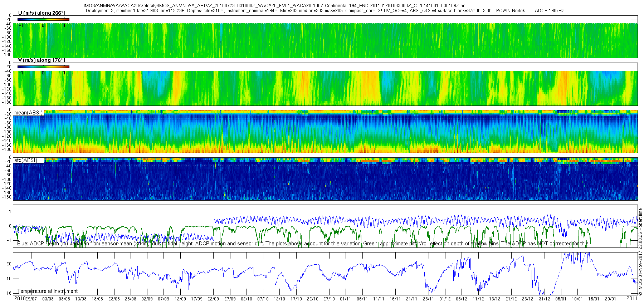Click the 29/07 date tick label
The height and width of the screenshot is (304, 644).
click(31, 299)
